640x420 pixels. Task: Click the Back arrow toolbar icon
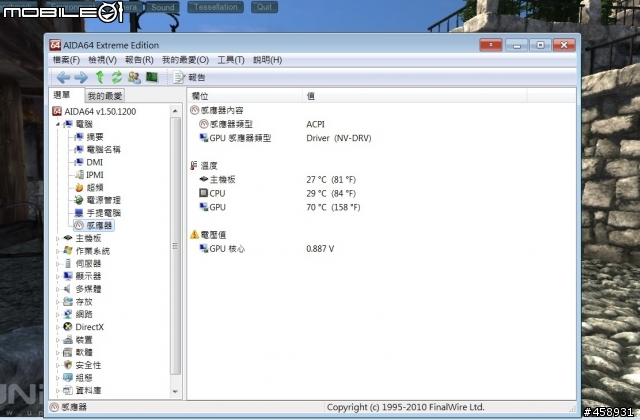[63, 77]
